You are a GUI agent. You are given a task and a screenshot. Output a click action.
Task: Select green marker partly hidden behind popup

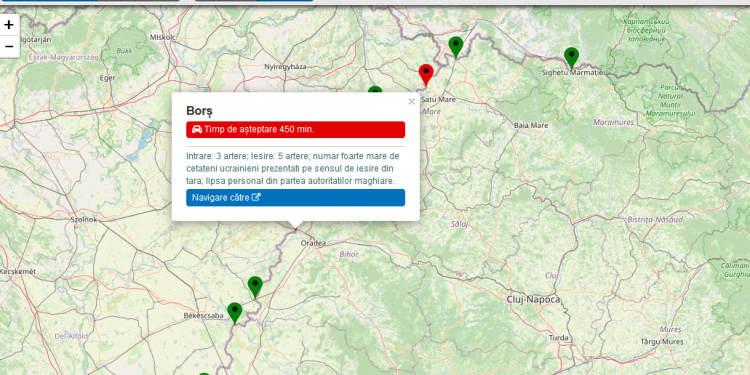(375, 90)
